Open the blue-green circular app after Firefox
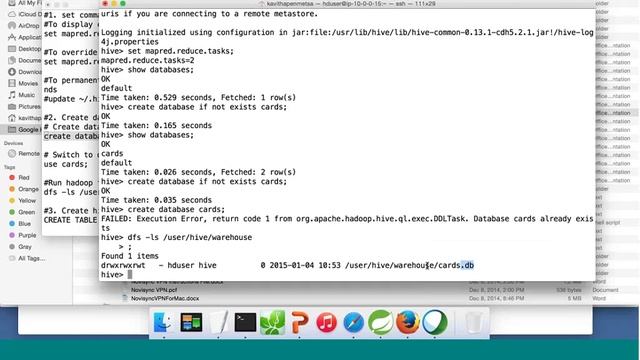 [435, 322]
